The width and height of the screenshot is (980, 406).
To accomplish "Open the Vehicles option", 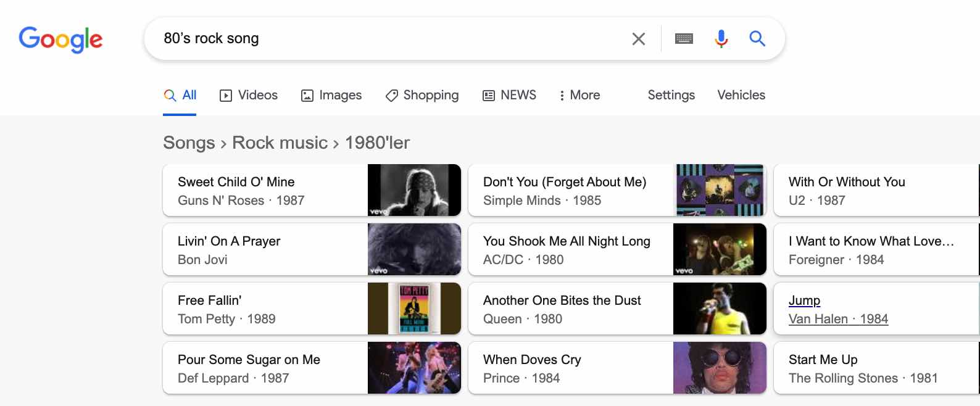I will pos(741,95).
